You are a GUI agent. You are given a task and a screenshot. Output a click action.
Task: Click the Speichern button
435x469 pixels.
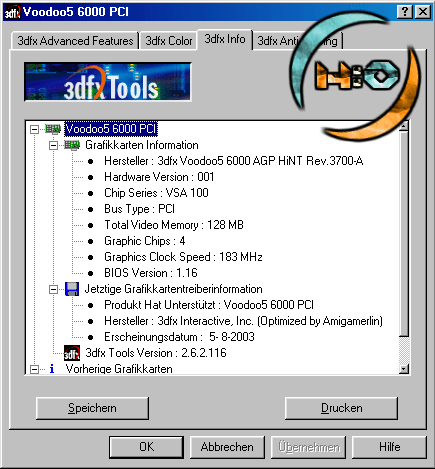click(x=92, y=408)
